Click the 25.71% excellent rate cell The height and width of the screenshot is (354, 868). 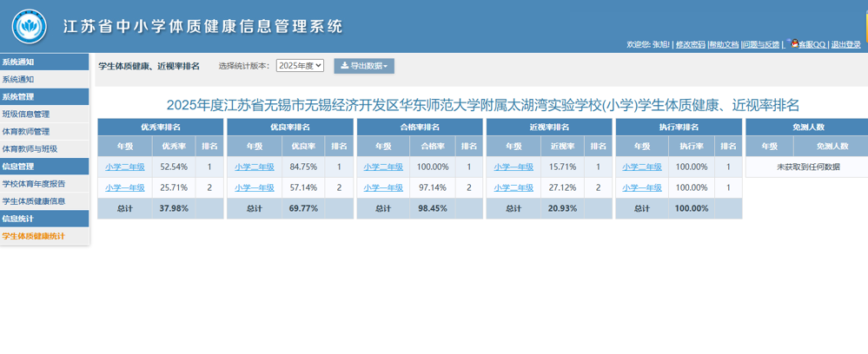tap(174, 188)
